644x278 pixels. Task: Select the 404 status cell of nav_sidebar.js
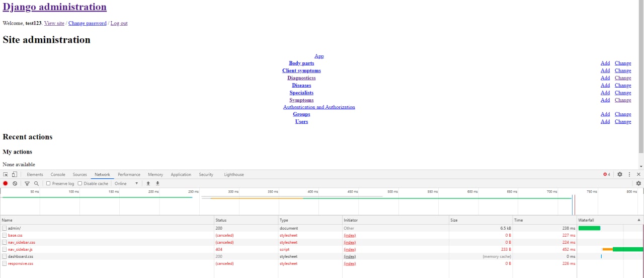coord(246,249)
